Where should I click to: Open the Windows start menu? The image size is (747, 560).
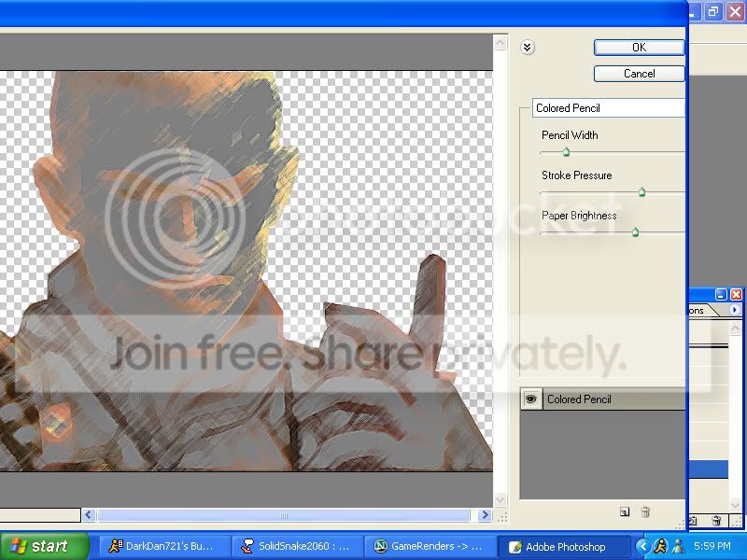(x=44, y=546)
